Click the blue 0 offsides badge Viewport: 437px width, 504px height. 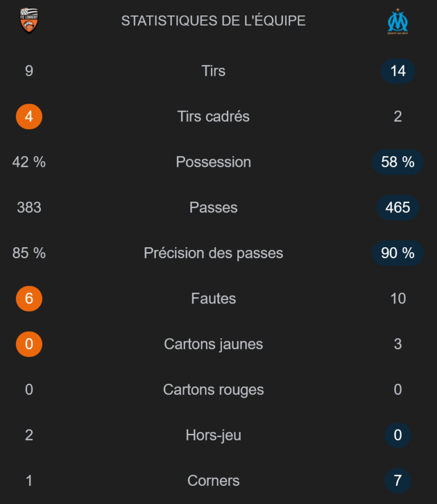pos(398,435)
